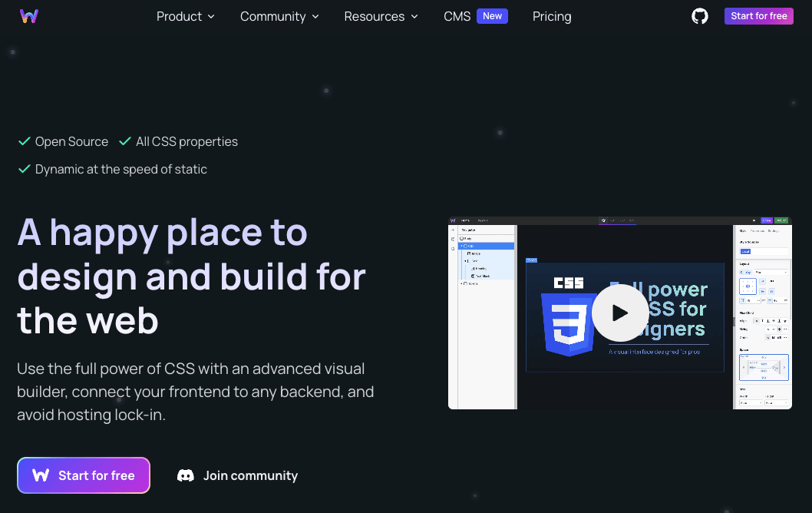Click the checkmark next to All CSS properties
The width and height of the screenshot is (812, 513).
tap(125, 141)
